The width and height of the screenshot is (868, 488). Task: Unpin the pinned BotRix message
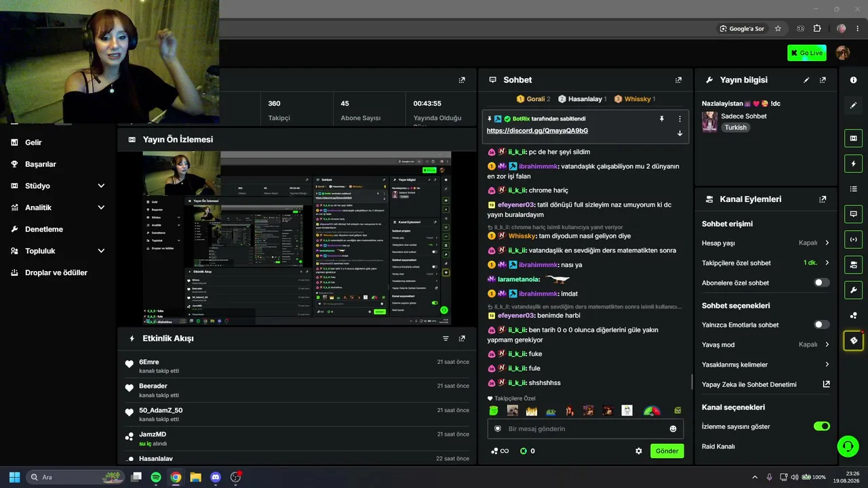[661, 119]
